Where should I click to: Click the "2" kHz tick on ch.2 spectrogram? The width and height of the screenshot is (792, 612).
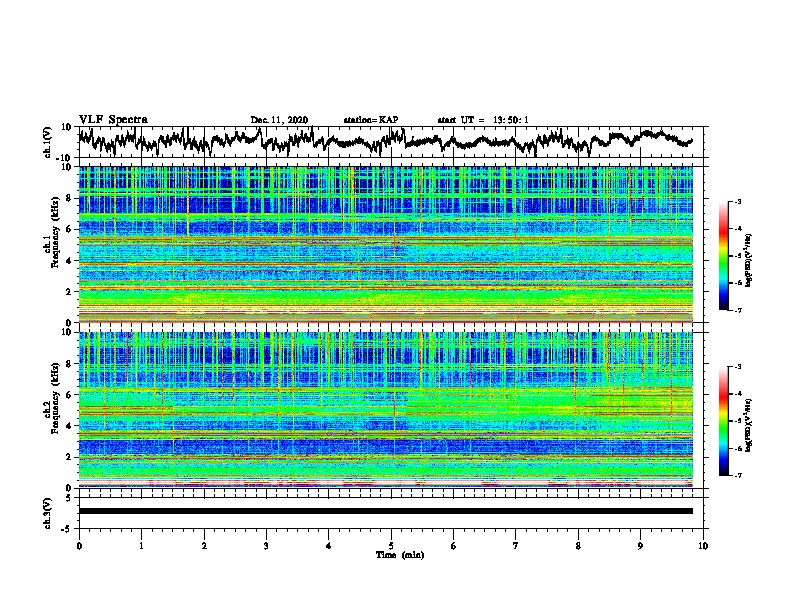[69, 457]
